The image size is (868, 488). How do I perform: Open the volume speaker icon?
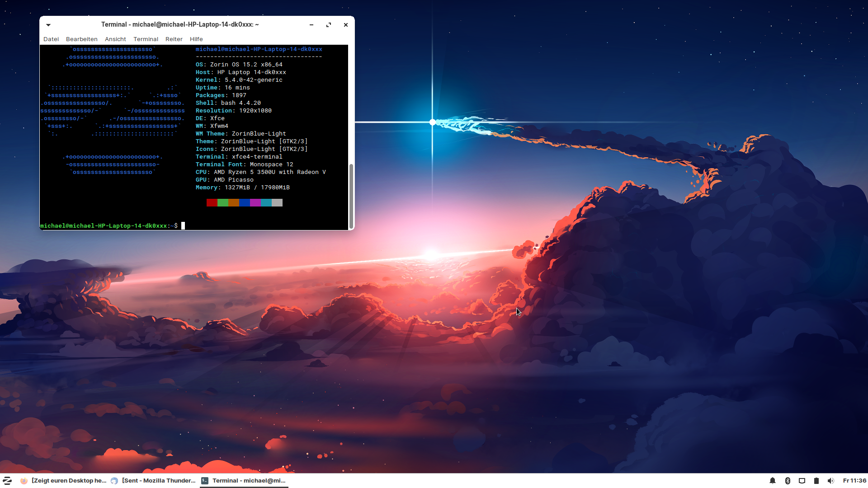[831, 481]
